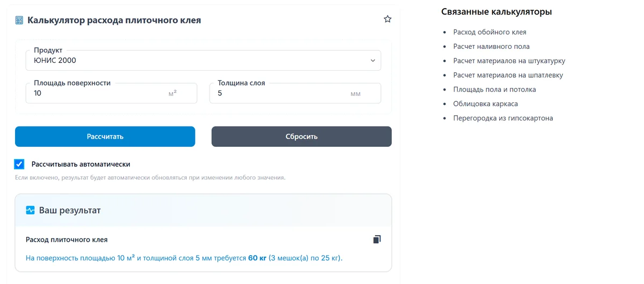Open the Расход обойного клея link
Screen dimensions: 644x284
coord(489,32)
